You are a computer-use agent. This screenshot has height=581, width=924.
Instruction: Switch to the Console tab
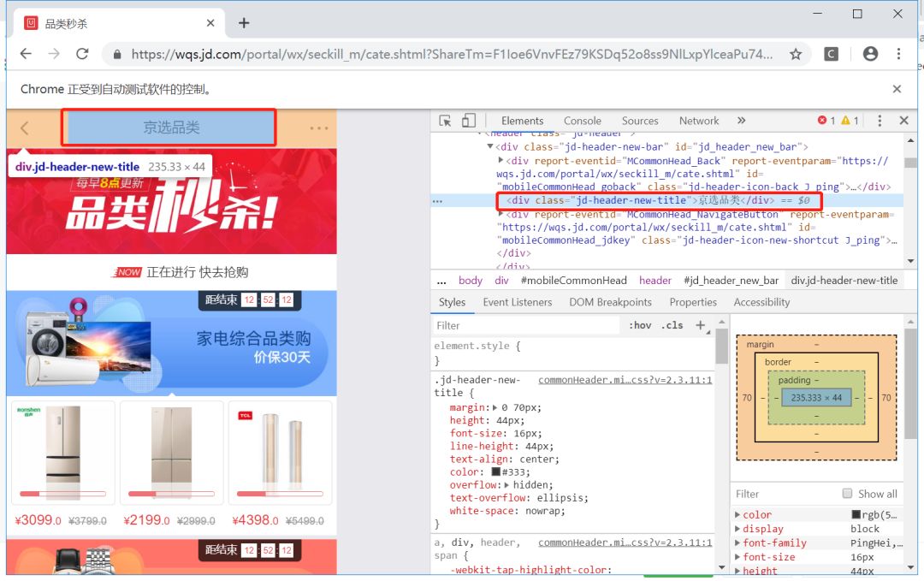583,121
